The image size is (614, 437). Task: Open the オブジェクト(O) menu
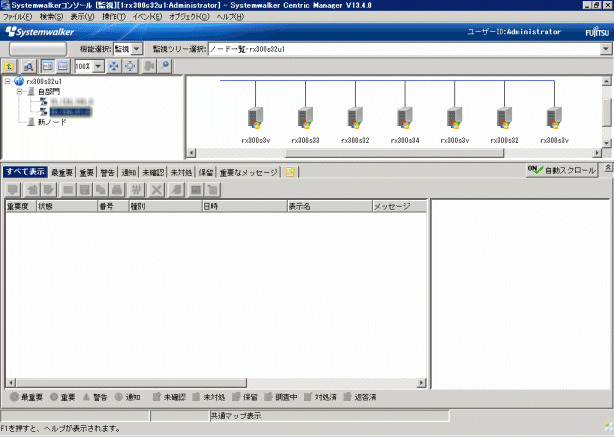click(189, 17)
